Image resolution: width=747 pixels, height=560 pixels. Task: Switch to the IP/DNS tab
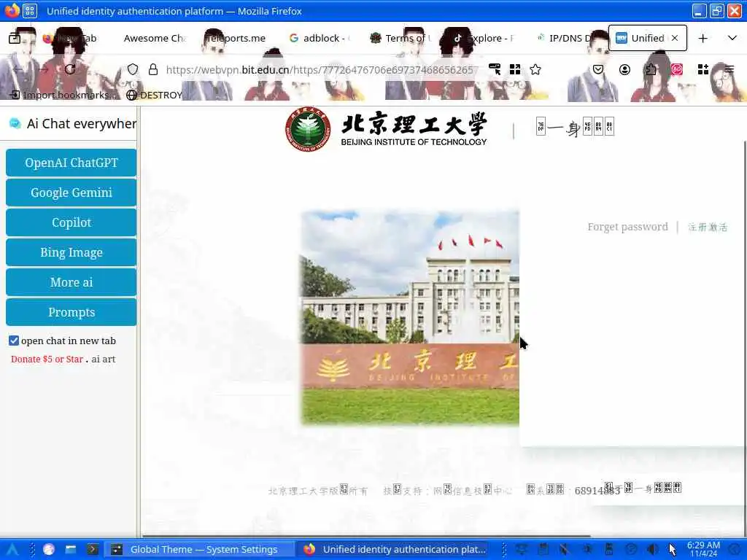[x=565, y=38]
